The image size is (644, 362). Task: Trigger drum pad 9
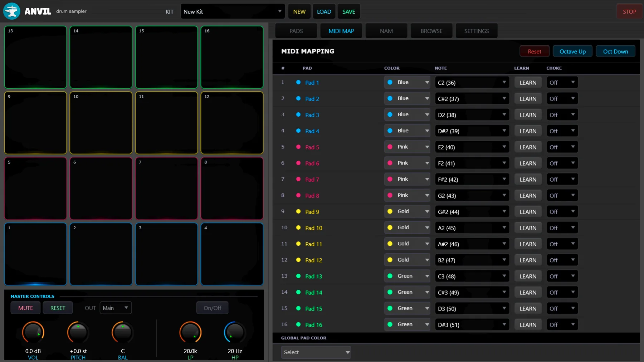click(x=35, y=123)
